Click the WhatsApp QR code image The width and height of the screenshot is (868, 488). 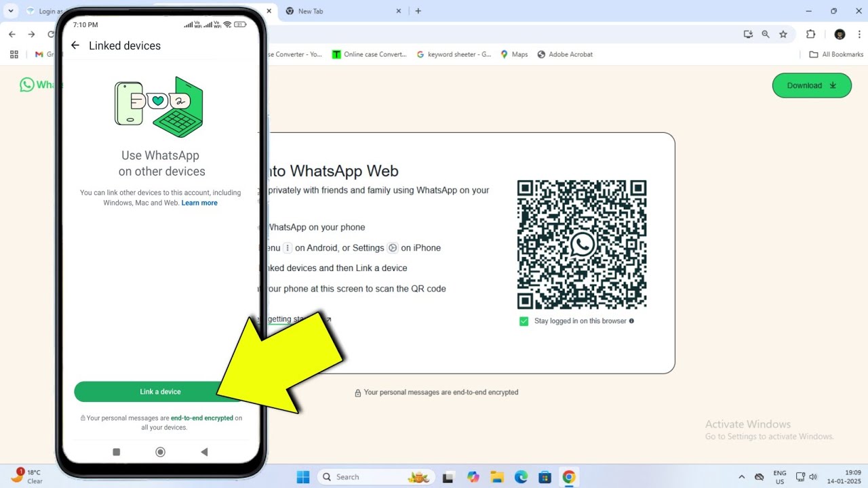point(582,245)
